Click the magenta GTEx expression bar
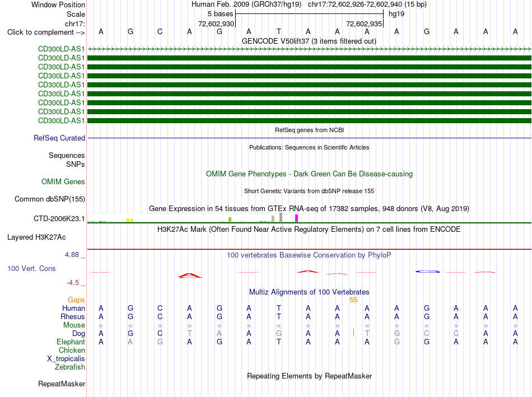 tap(297, 218)
